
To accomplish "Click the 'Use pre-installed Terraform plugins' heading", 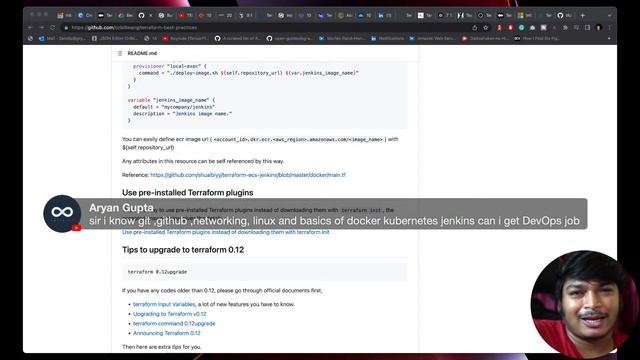I will [x=187, y=193].
